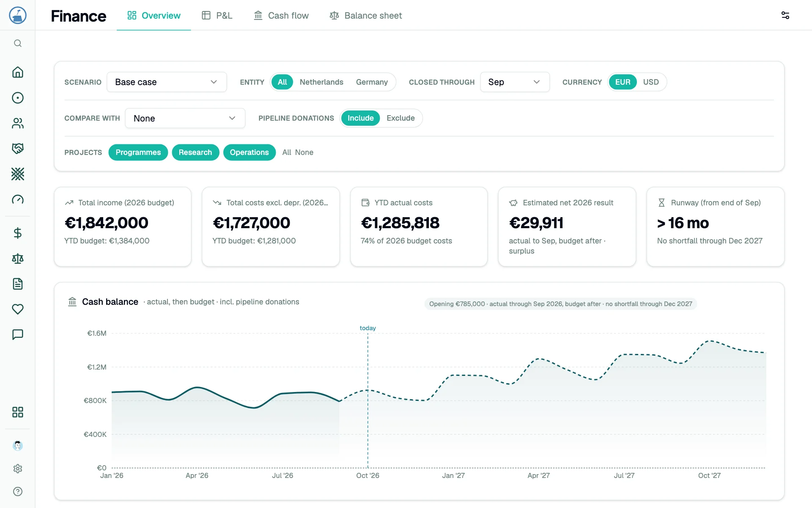
Task: Open the settings gear in sidebar
Action: [x=18, y=469]
